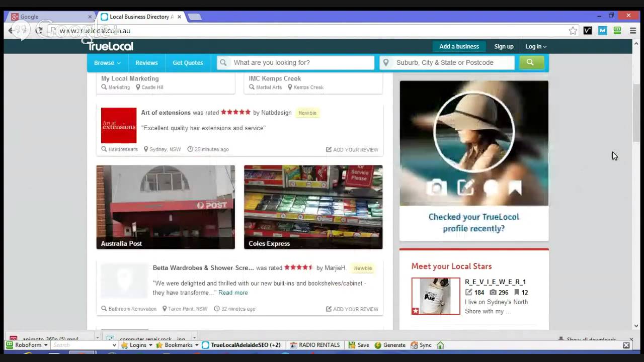The width and height of the screenshot is (644, 362).
Task: Click R_E_V_I_E_W_E_R_1 profile picture
Action: [x=436, y=296]
